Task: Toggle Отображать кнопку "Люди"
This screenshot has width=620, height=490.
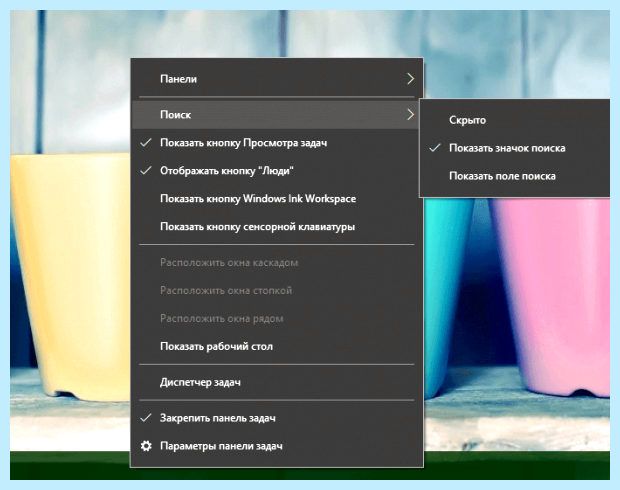Action: [277, 171]
